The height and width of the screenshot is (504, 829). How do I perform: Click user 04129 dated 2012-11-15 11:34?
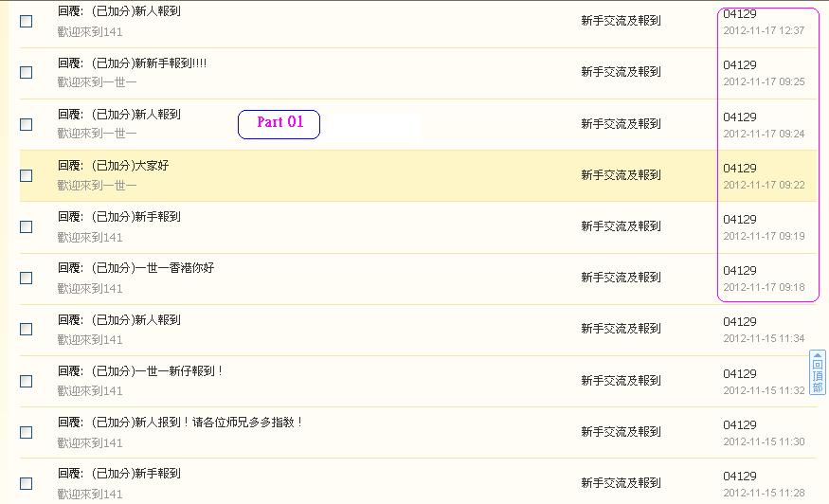740,321
